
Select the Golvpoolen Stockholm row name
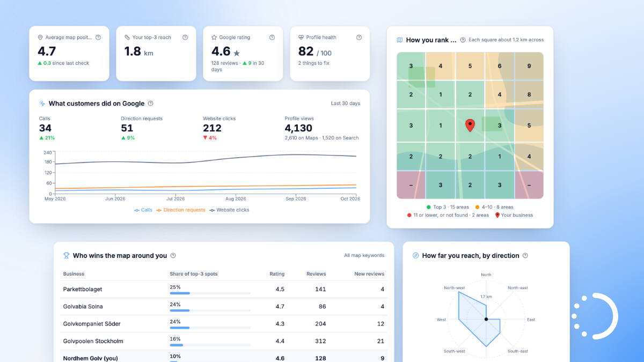tap(93, 341)
